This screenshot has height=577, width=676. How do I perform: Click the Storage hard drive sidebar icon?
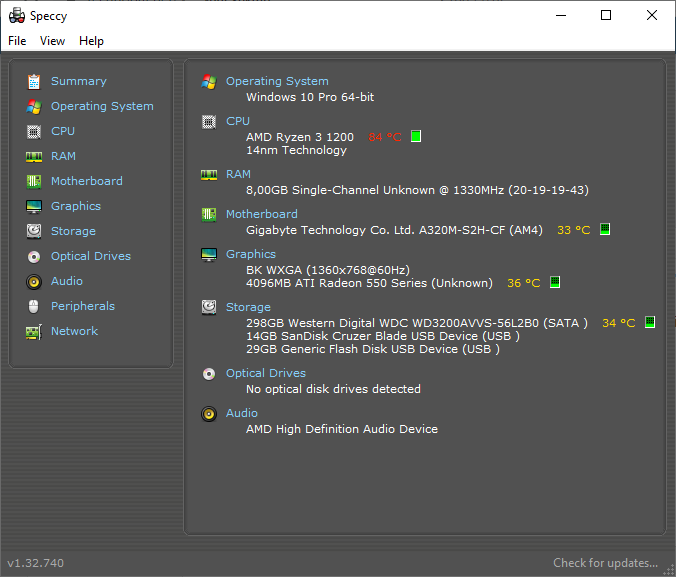(34, 232)
